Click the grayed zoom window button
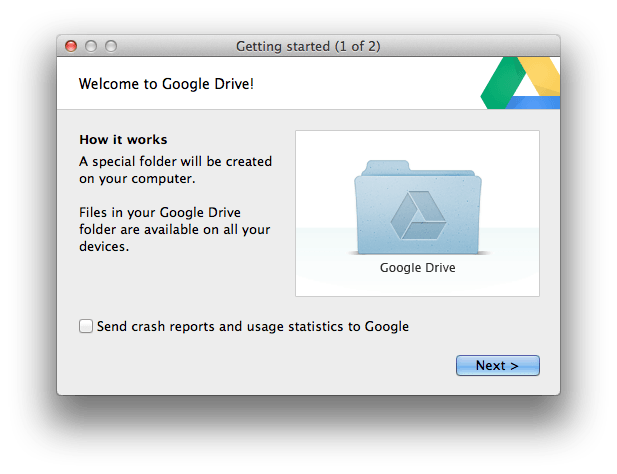The image size is (617, 474). click(x=111, y=46)
